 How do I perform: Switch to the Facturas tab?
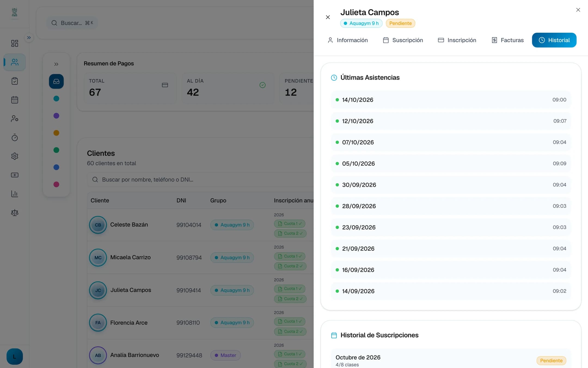point(508,40)
